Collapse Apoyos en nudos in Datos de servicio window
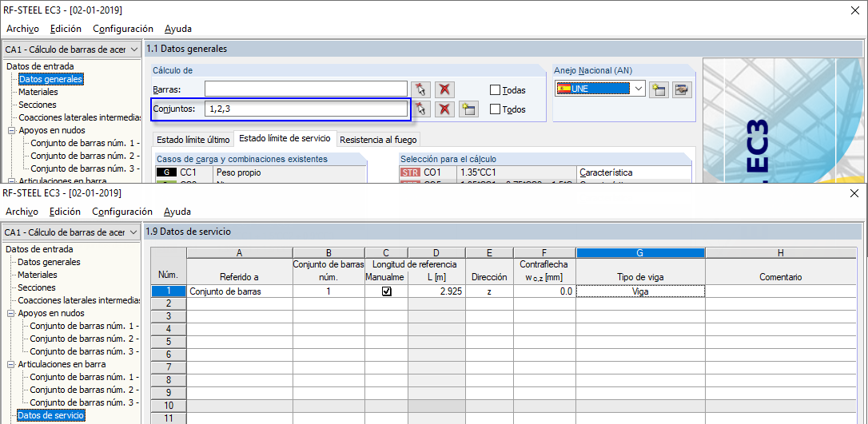 tap(10, 314)
